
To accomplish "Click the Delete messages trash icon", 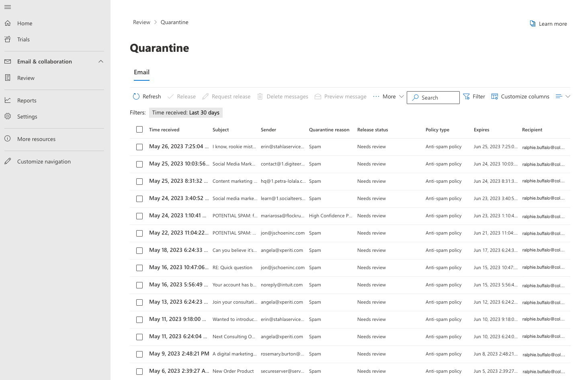I will pos(260,96).
